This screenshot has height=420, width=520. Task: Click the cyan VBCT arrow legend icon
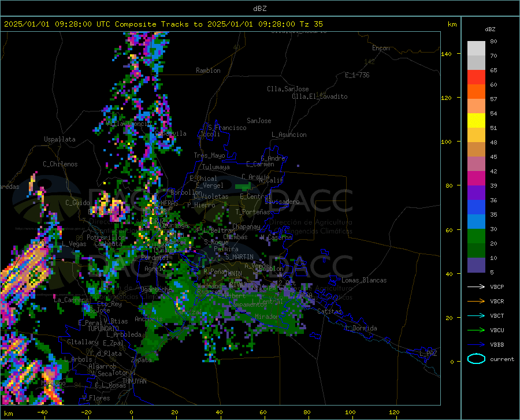point(476,315)
